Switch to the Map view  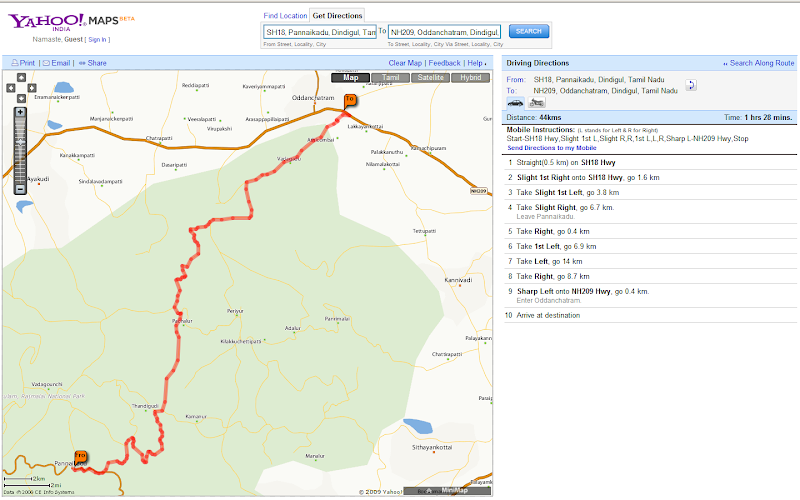[x=351, y=78]
